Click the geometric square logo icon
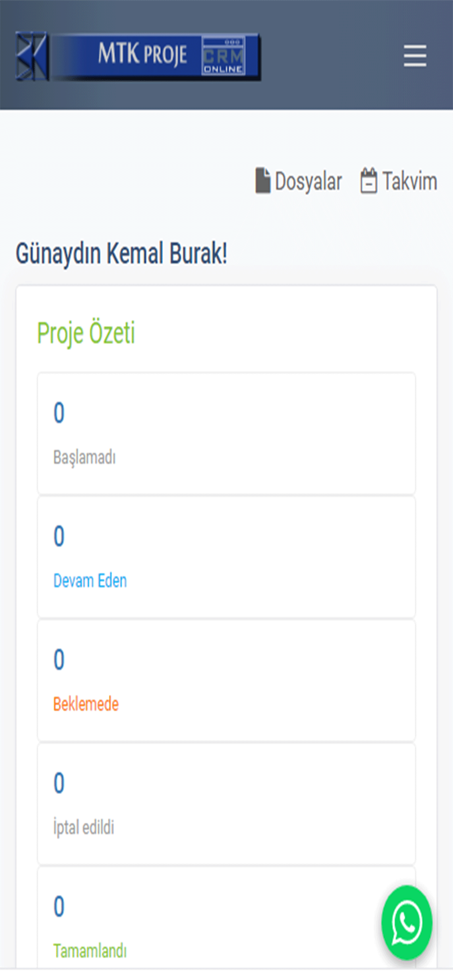The width and height of the screenshot is (453, 980). point(32,56)
